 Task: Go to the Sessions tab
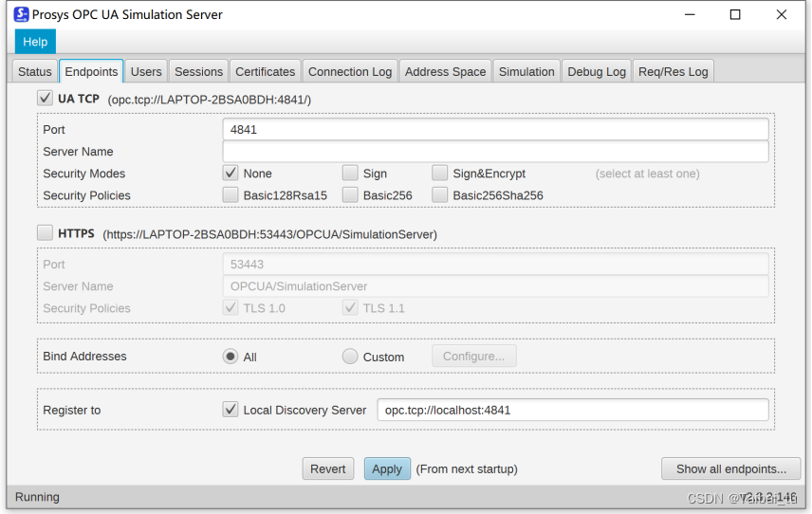(198, 71)
